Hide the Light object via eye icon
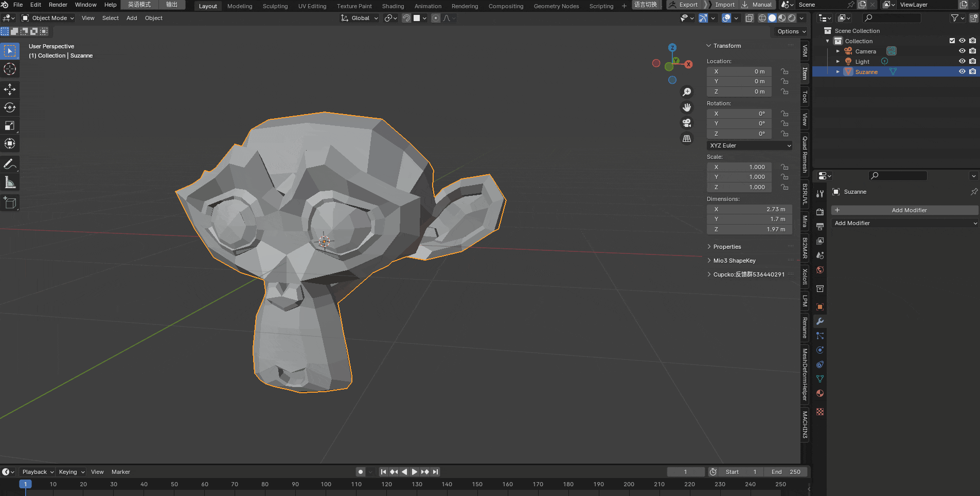The image size is (980, 496). pos(962,61)
